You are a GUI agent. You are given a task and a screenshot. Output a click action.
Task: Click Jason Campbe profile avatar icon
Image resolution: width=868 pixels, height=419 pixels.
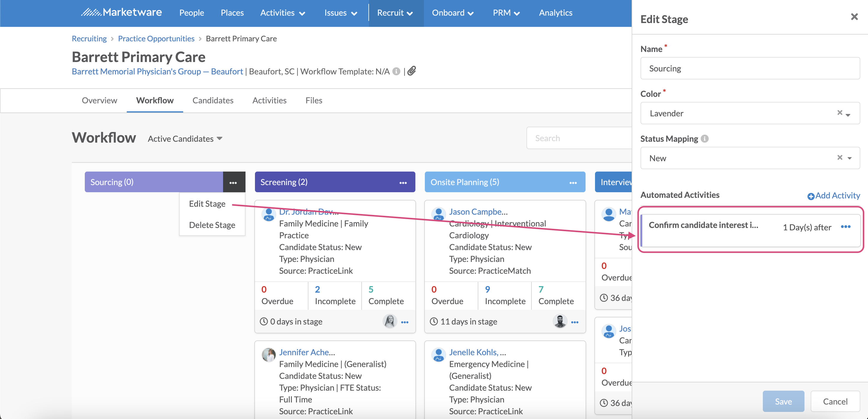pyautogui.click(x=438, y=214)
